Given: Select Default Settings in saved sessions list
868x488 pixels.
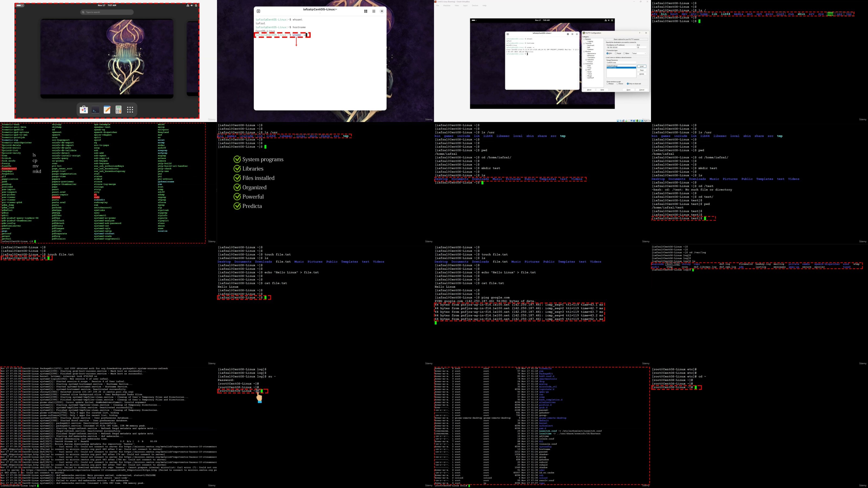Looking at the screenshot, I should 612,66.
